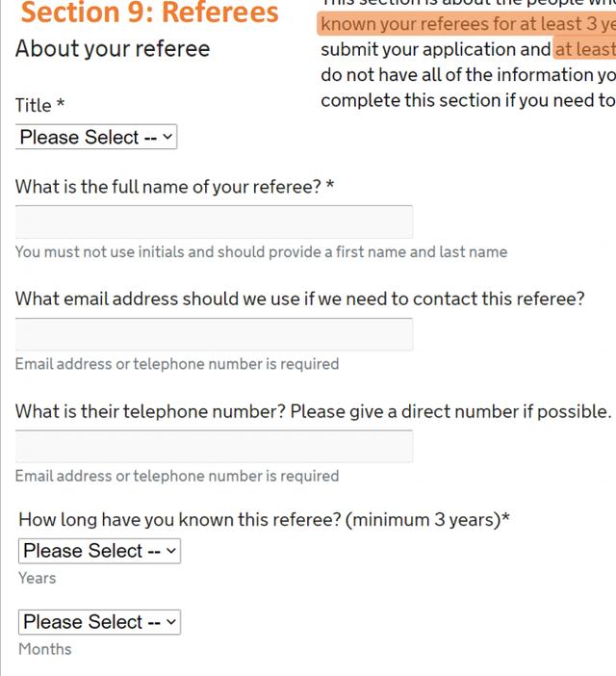
Task: Click the hint about not using initials
Action: click(x=261, y=252)
